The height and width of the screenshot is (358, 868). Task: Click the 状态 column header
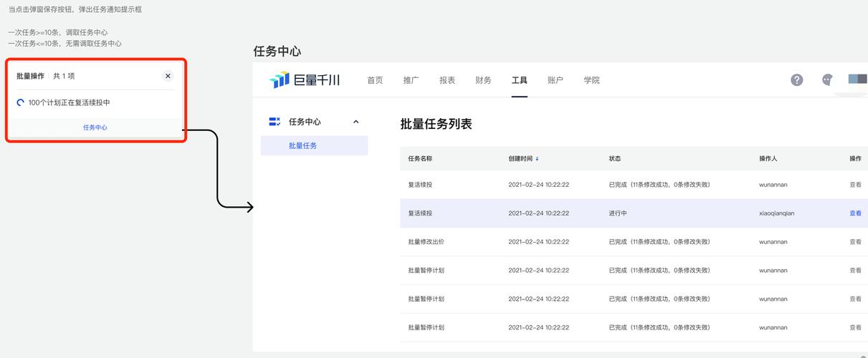point(615,159)
